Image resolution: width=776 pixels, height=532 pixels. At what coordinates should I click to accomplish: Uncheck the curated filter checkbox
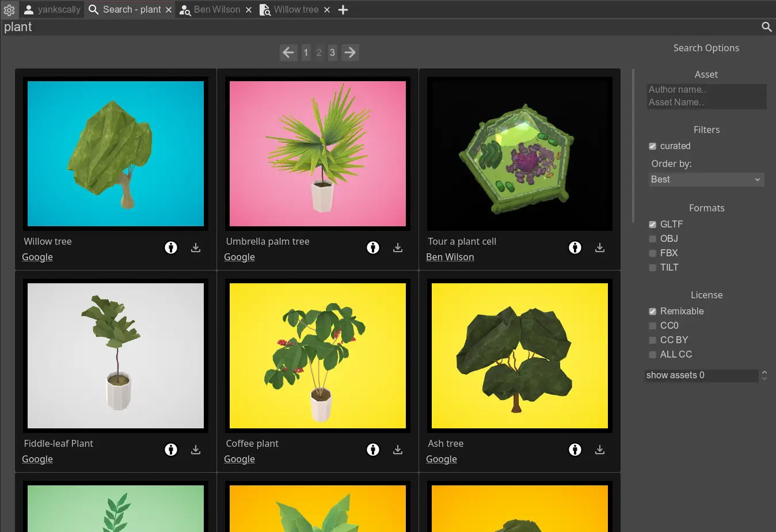click(x=652, y=146)
